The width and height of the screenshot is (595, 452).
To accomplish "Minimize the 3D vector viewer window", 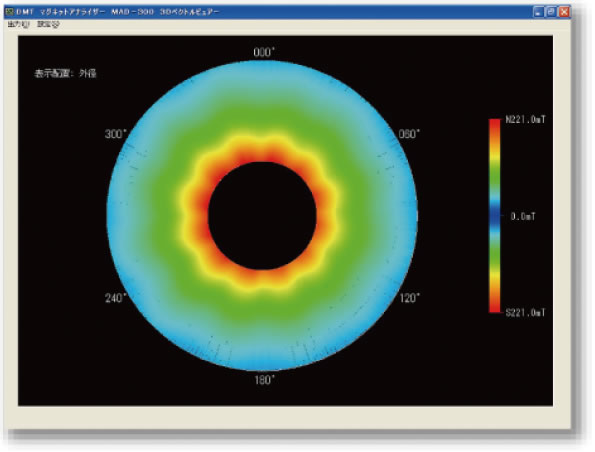I will 538,12.
